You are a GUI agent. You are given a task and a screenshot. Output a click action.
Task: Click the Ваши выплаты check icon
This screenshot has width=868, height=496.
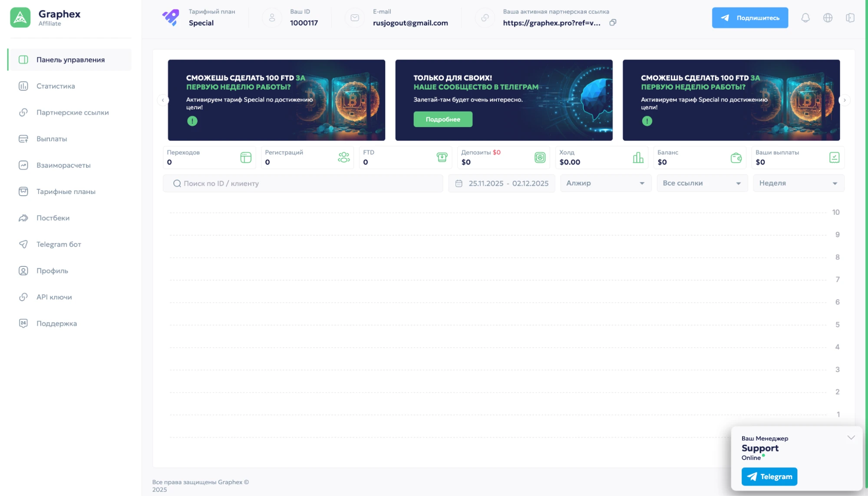835,158
